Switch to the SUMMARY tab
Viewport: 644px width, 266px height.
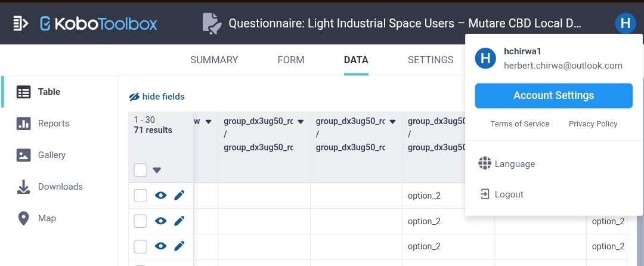214,60
